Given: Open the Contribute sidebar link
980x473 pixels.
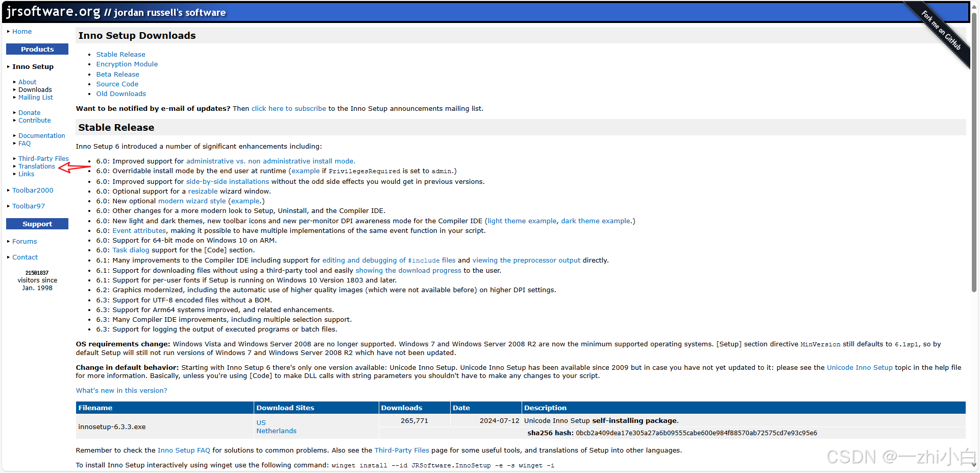Looking at the screenshot, I should 35,120.
